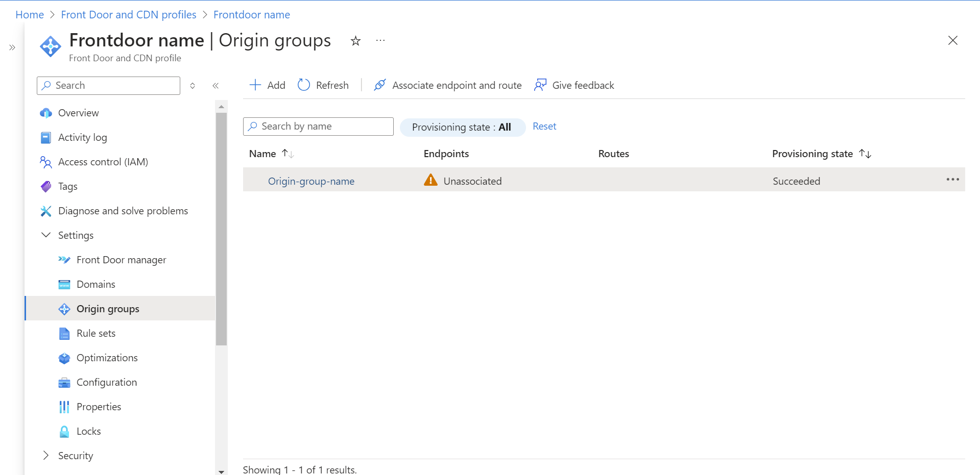Image resolution: width=980 pixels, height=475 pixels.
Task: Click the Showing 1 - 1 of 1 results text
Action: click(x=300, y=469)
